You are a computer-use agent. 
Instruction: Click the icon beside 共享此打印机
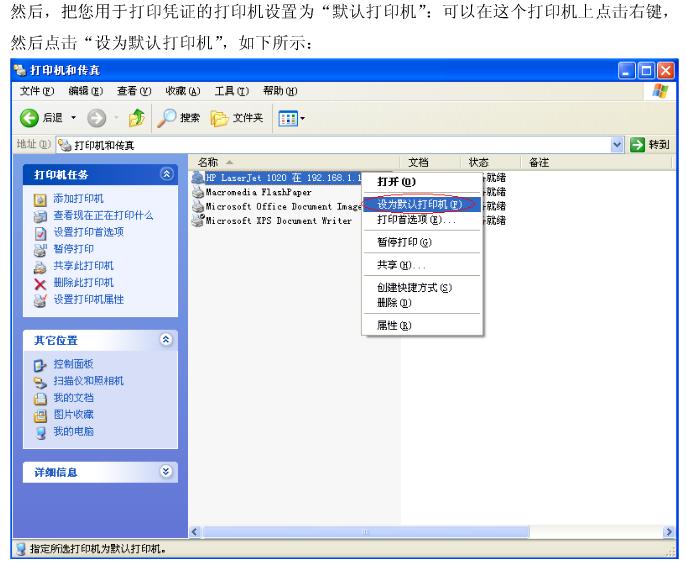click(x=40, y=267)
